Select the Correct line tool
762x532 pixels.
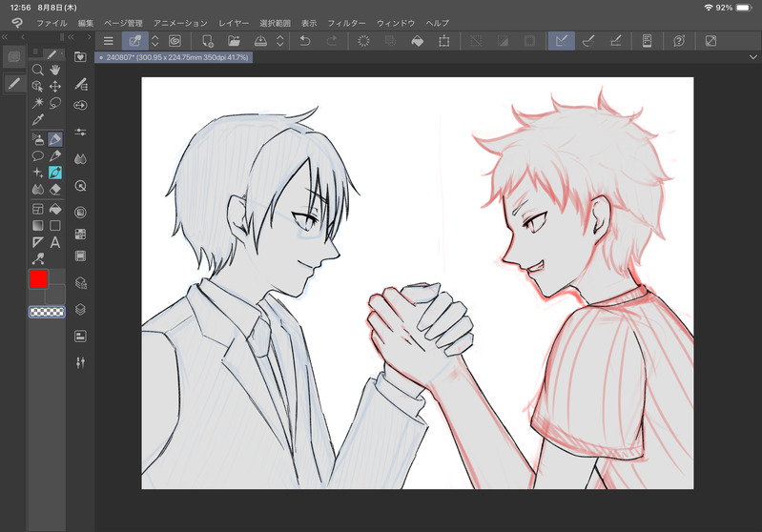click(55, 156)
